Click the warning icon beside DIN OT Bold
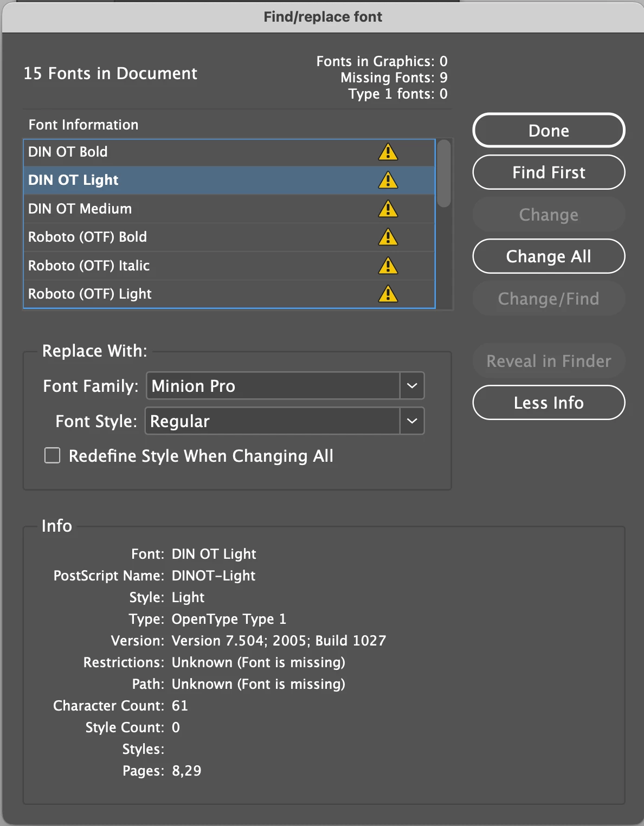This screenshot has height=826, width=644. pyautogui.click(x=388, y=152)
